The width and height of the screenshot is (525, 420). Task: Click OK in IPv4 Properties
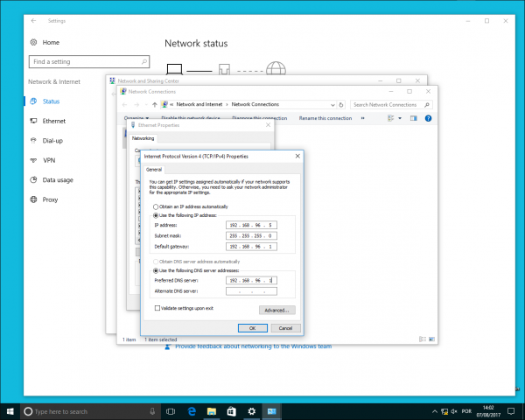(x=253, y=328)
